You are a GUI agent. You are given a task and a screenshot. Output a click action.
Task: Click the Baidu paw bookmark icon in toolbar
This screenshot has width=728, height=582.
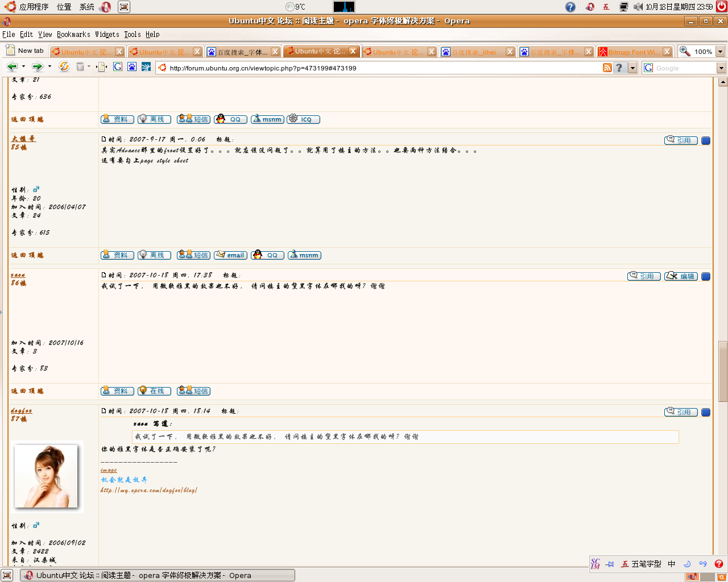click(132, 67)
